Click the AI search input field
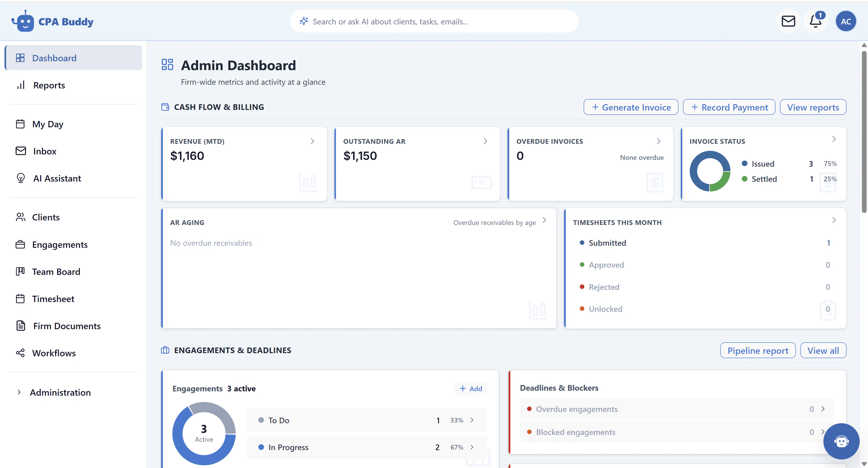 [434, 21]
